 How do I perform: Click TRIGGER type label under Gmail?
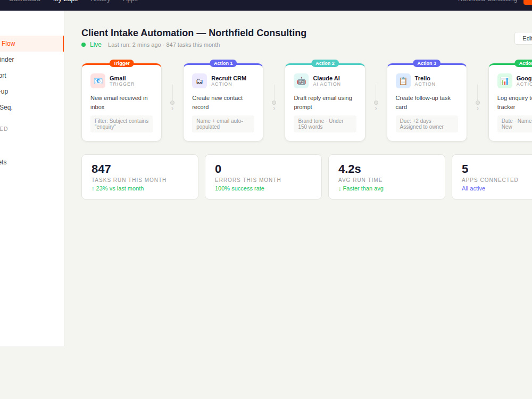122,84
